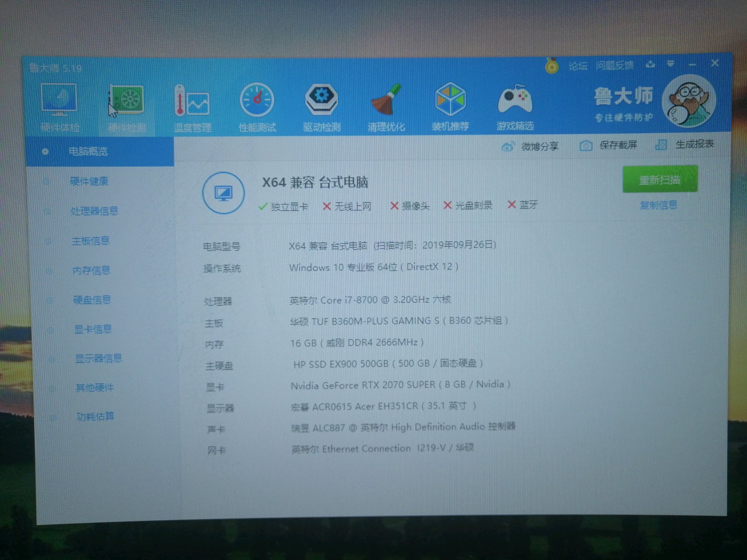Switch to 硬盘信息 disk info
The width and height of the screenshot is (747, 560).
click(92, 300)
